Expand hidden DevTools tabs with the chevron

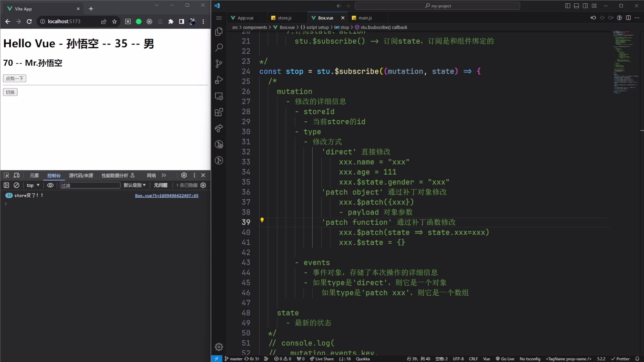pyautogui.click(x=164, y=175)
